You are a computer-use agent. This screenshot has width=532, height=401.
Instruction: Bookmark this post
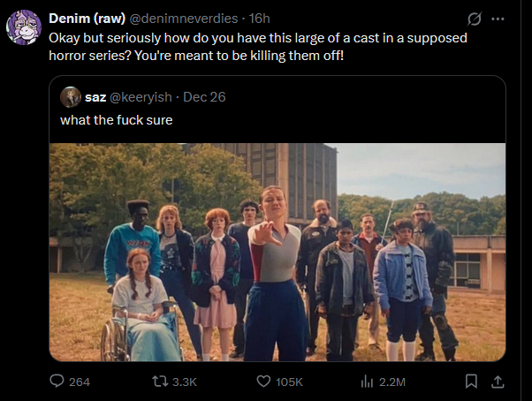coord(471,382)
